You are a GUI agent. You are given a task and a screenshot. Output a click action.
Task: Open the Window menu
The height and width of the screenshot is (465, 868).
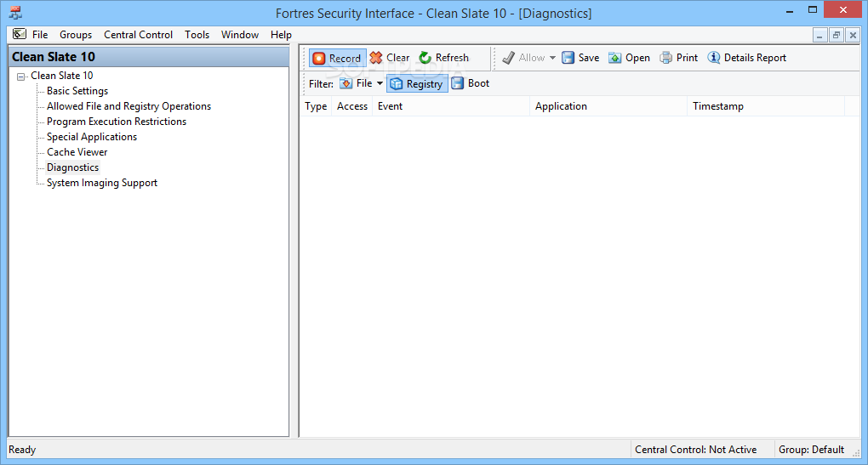tap(240, 35)
